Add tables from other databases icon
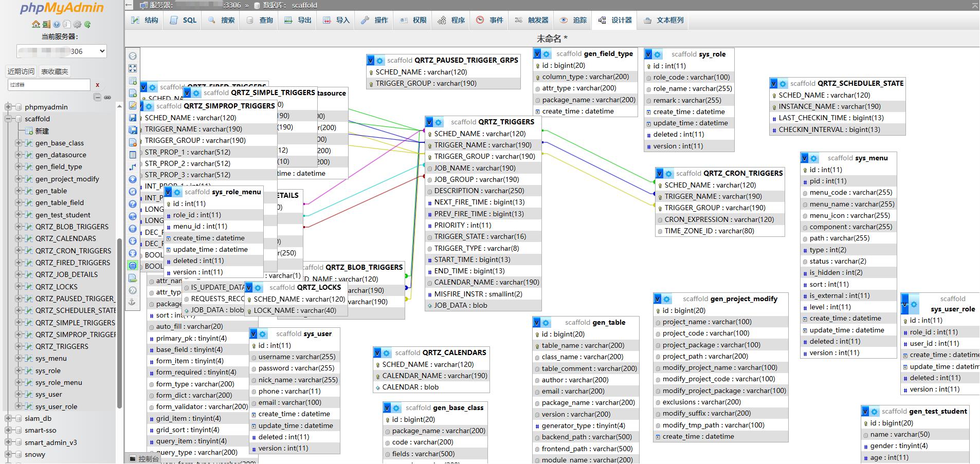980x464 pixels. coord(133,81)
